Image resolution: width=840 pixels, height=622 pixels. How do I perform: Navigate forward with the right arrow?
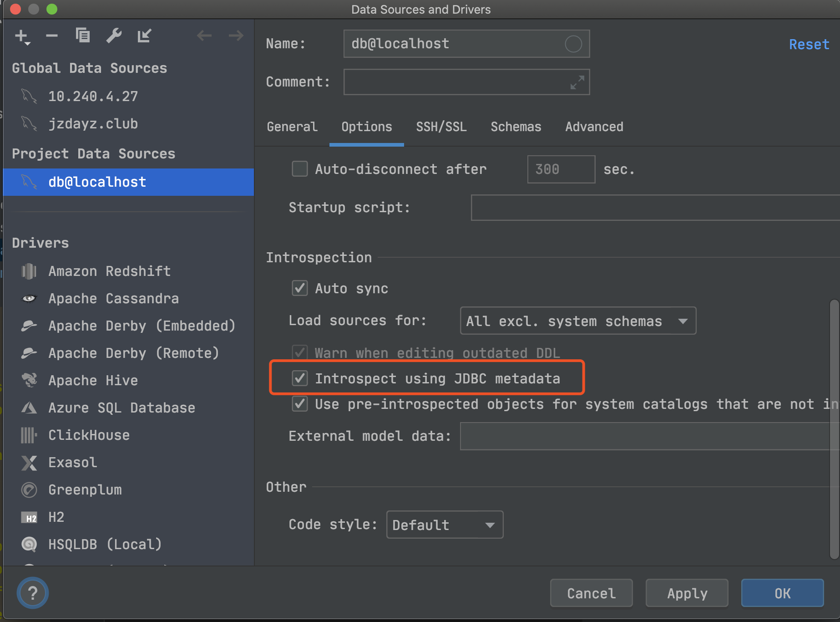[x=236, y=36]
